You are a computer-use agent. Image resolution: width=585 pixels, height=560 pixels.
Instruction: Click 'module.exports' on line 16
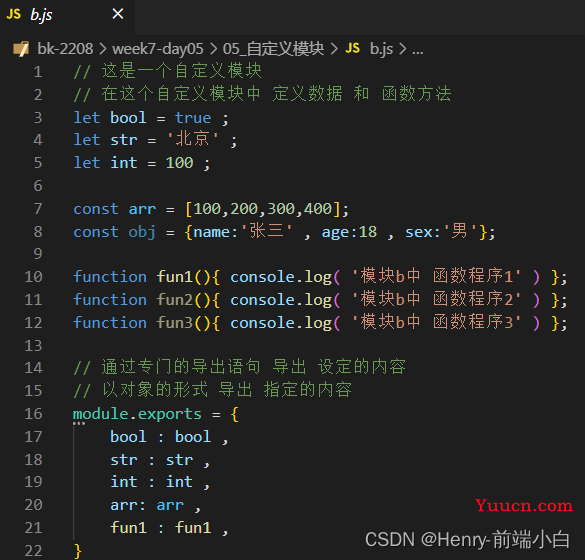[x=137, y=414]
